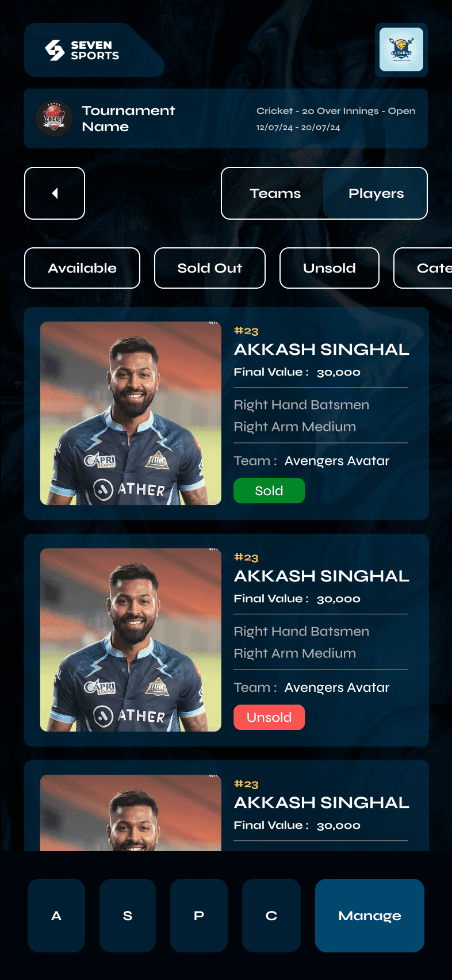
Task: Filter players by Available
Action: click(82, 268)
